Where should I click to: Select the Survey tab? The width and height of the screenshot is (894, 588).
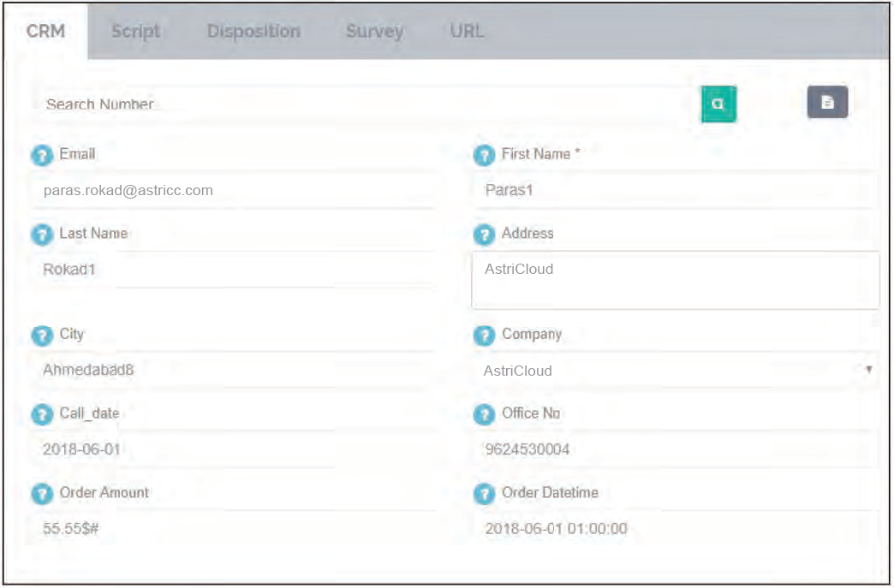374,31
